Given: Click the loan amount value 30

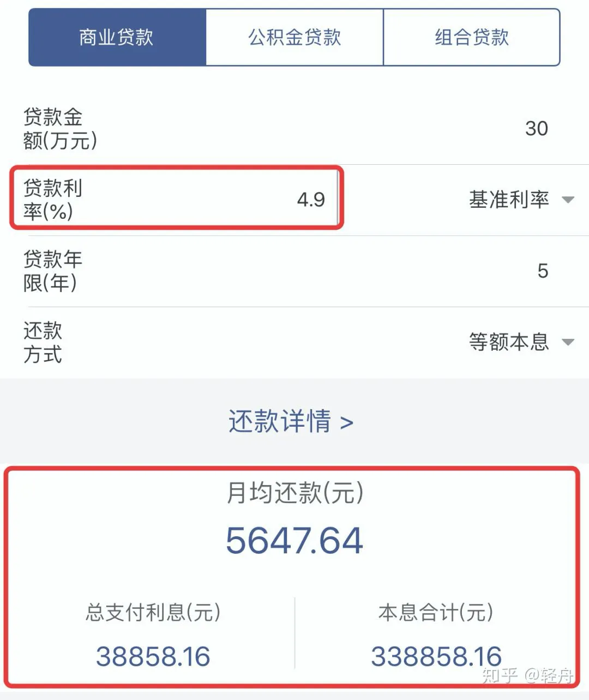Looking at the screenshot, I should click(x=536, y=129).
